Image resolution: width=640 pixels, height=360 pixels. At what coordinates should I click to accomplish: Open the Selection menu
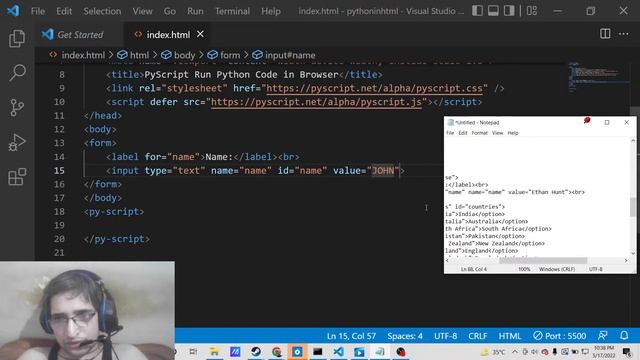102,11
